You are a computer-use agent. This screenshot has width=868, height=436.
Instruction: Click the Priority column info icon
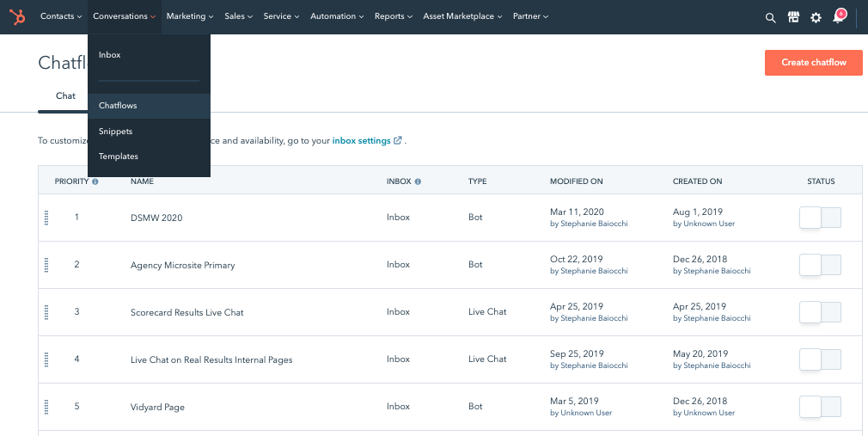(95, 181)
